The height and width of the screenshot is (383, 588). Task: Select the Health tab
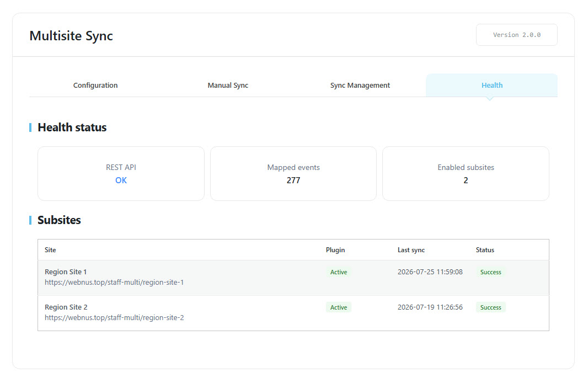pyautogui.click(x=491, y=85)
